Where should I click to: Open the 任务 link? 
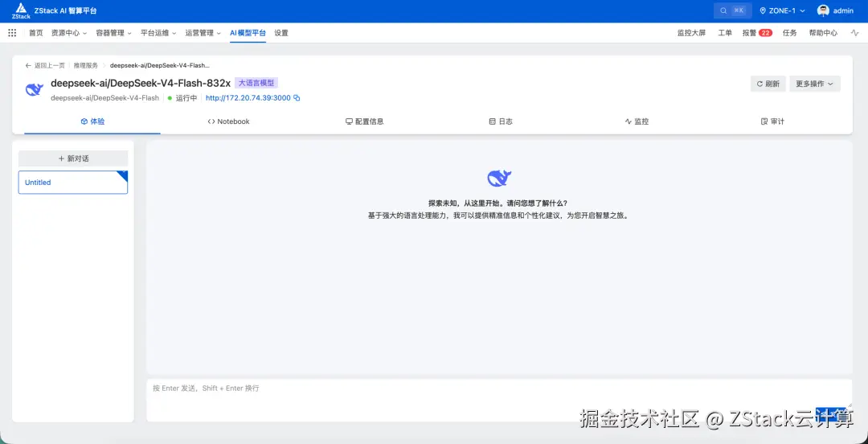pyautogui.click(x=790, y=33)
